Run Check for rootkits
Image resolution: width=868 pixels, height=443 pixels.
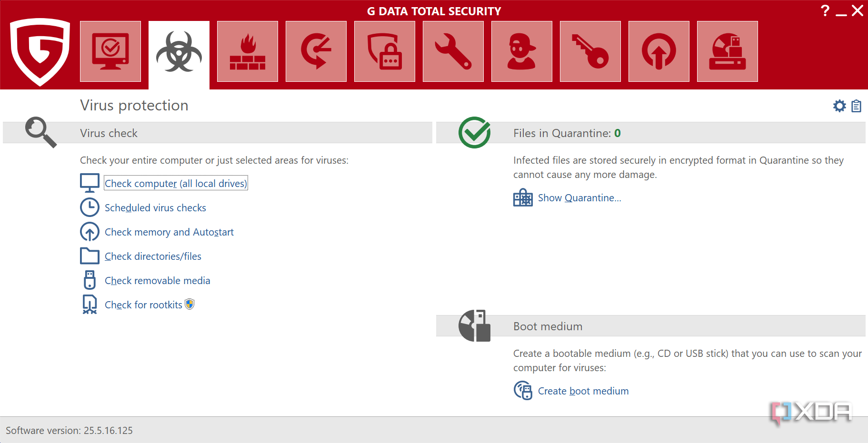pyautogui.click(x=143, y=305)
